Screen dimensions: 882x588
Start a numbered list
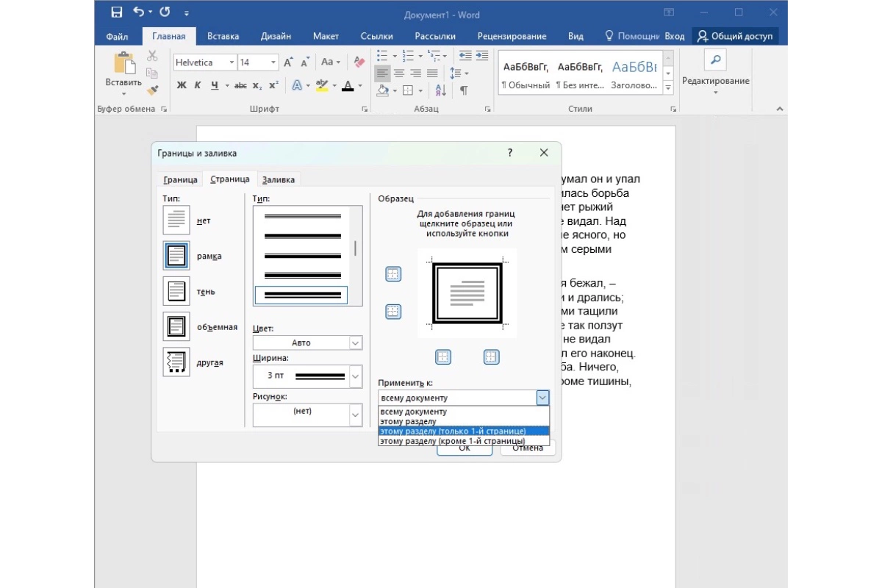coord(408,56)
